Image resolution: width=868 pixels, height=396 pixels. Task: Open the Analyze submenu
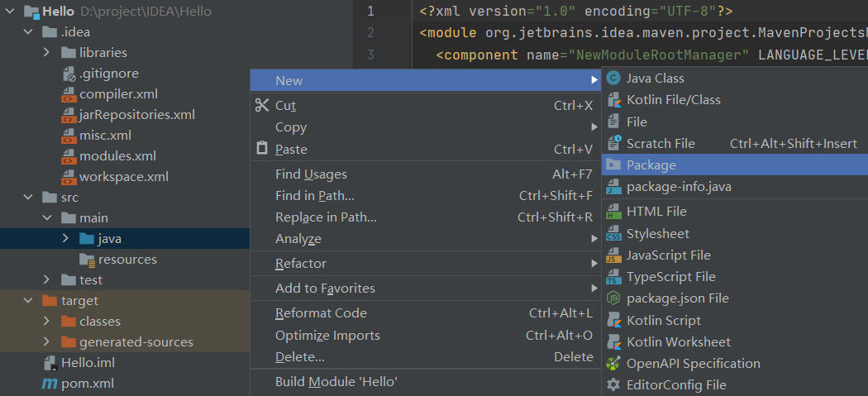tap(426, 239)
